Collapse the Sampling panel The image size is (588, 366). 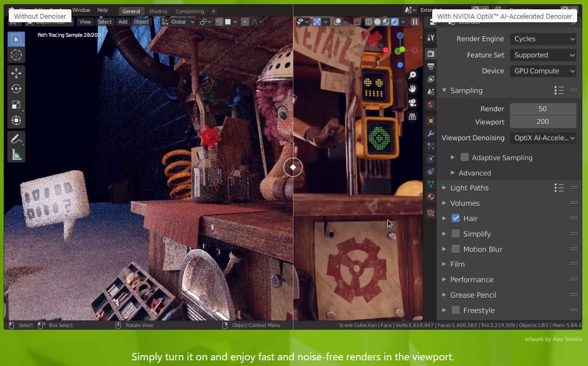point(445,91)
